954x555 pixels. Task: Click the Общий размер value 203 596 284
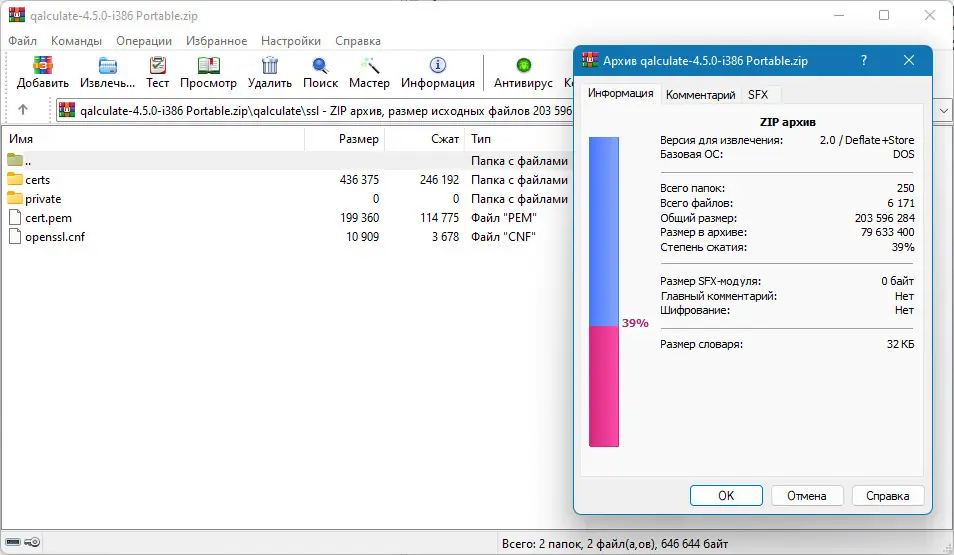[885, 218]
